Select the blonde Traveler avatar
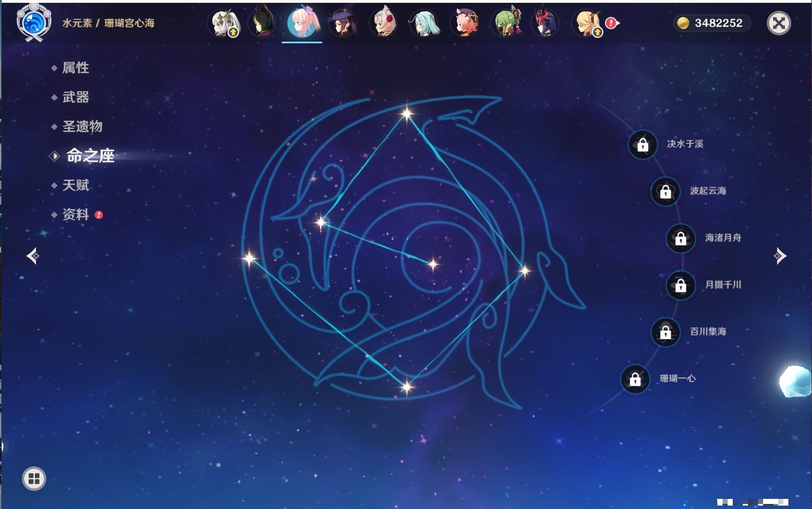 (x=587, y=23)
